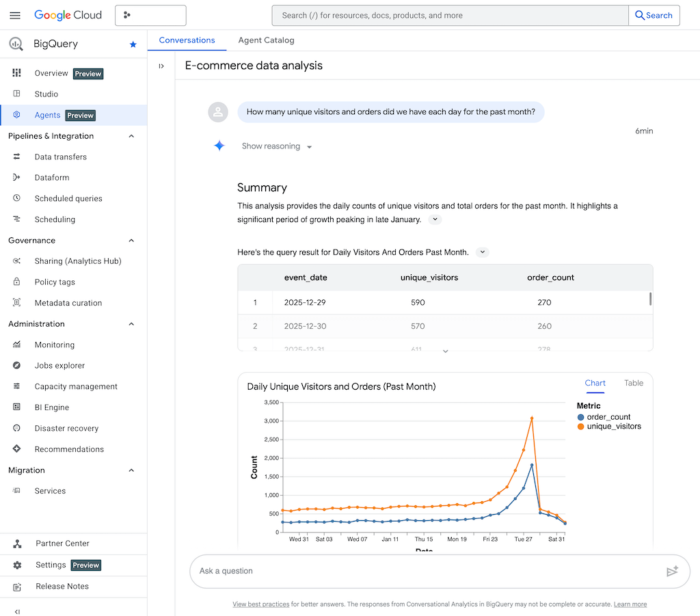Screen dimensions: 700x616
Task: Switch to the Agent Catalog tab
Action: pyautogui.click(x=266, y=40)
